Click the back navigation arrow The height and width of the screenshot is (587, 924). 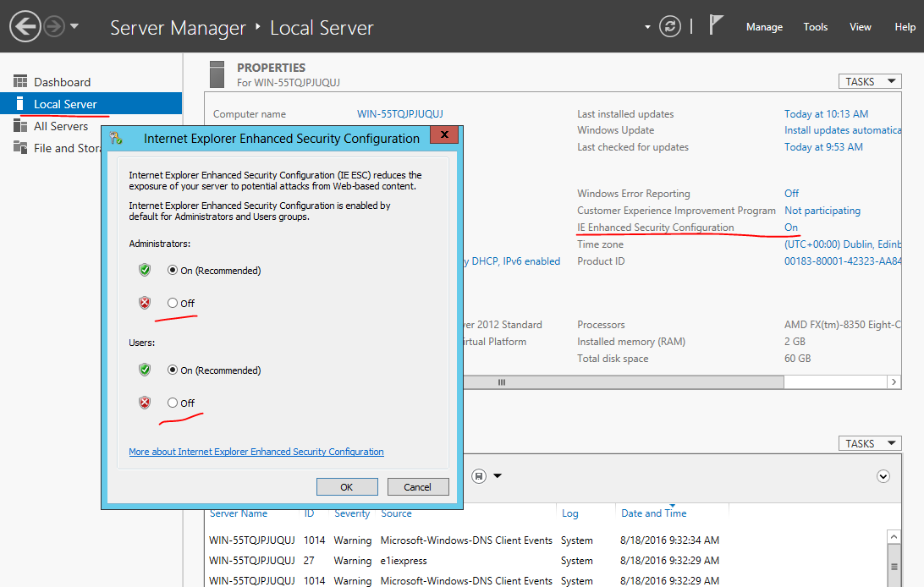pyautogui.click(x=25, y=26)
